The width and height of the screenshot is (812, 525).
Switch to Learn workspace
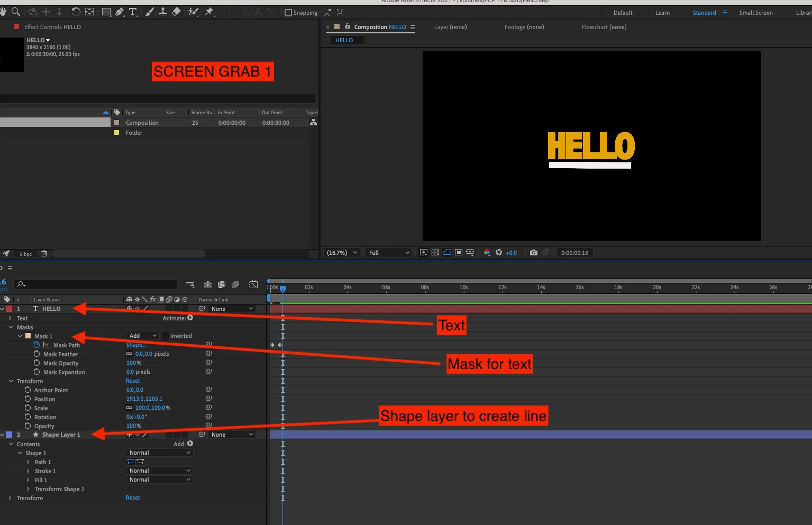click(x=662, y=13)
